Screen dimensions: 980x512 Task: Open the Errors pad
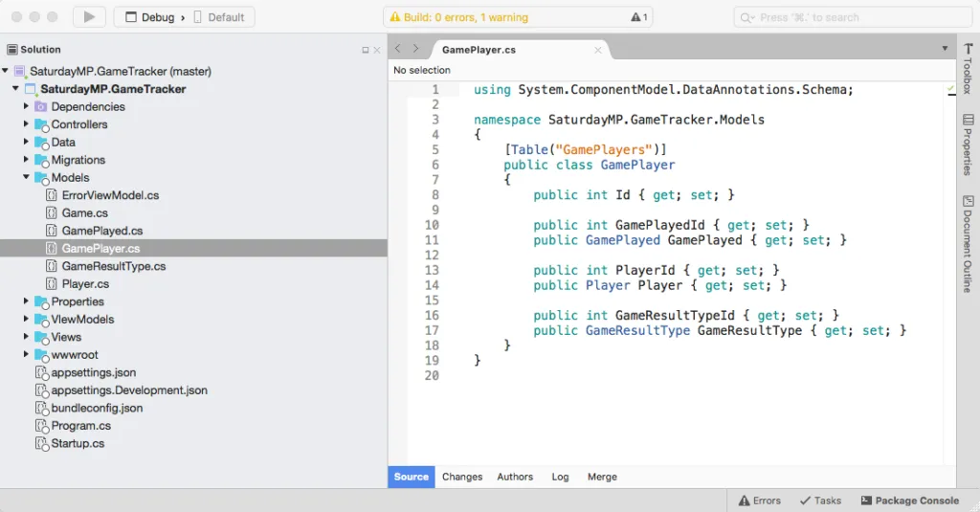pos(759,501)
